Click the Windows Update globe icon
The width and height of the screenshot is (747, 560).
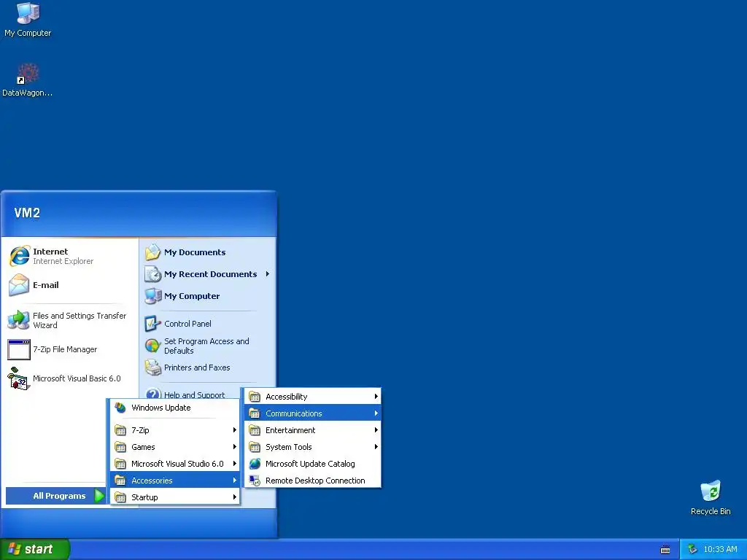pos(120,408)
